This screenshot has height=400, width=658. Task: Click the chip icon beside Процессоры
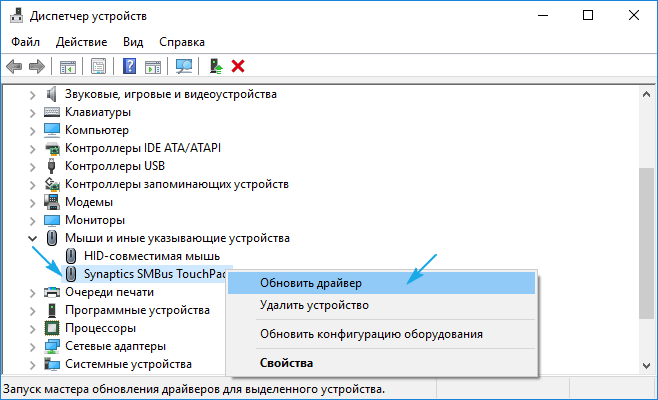(x=52, y=328)
